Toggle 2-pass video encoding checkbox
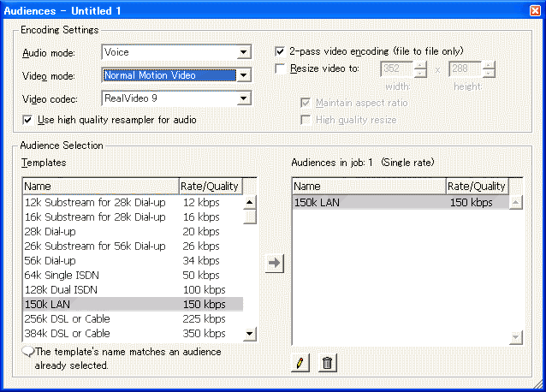The width and height of the screenshot is (546, 392). (x=281, y=51)
